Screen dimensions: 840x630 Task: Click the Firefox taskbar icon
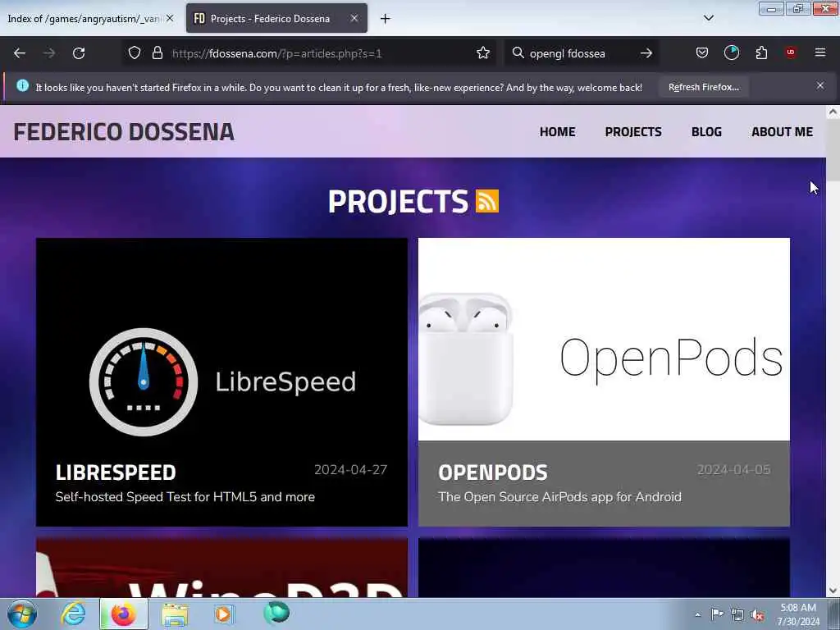coord(124,614)
